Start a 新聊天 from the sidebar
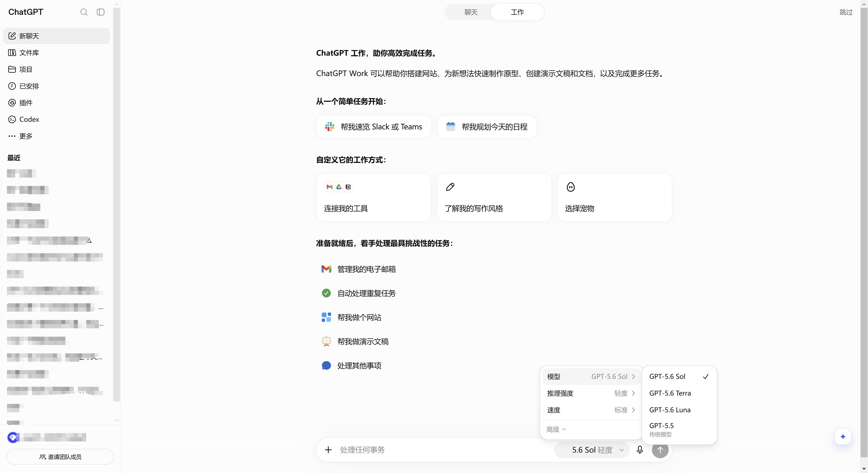 click(56, 36)
